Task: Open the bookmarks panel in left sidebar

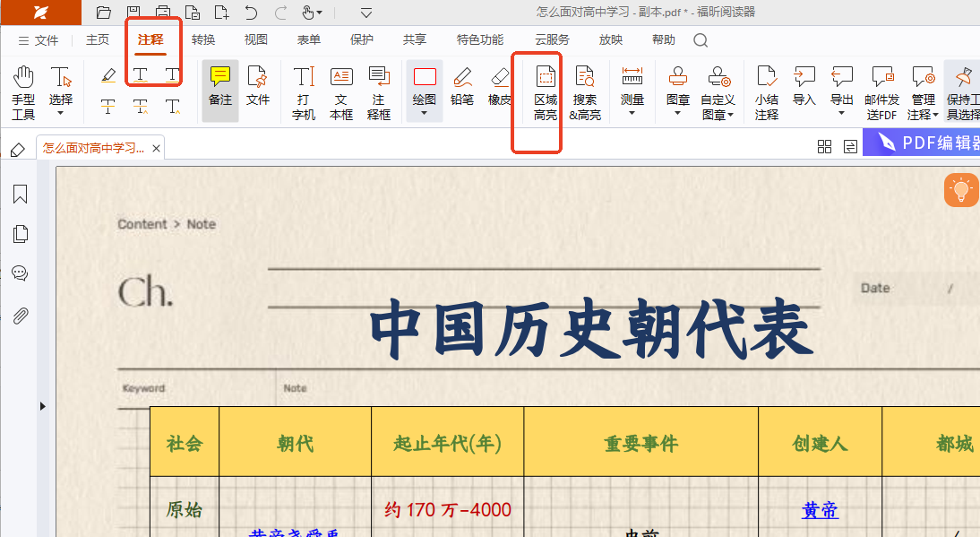Action: coord(20,195)
